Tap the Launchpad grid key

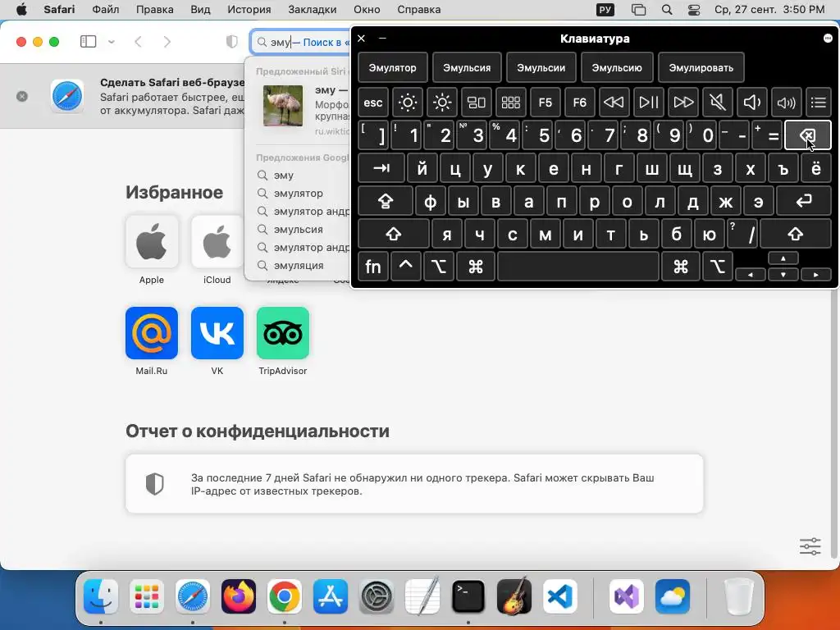[x=510, y=102]
